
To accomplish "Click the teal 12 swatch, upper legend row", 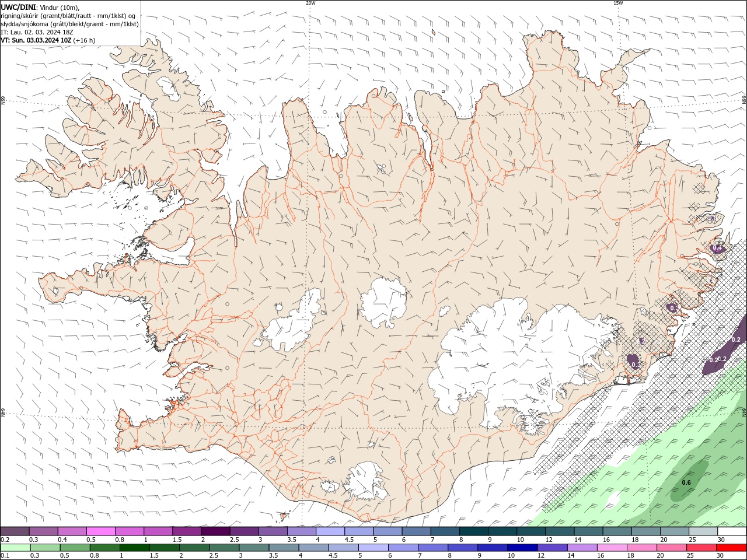I will click(560, 531).
